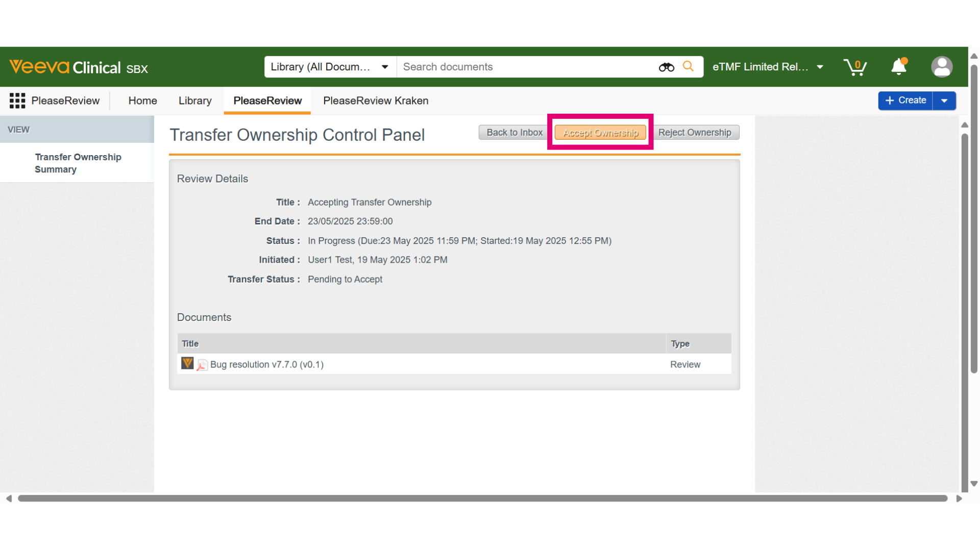Viewport: 980px width, 551px height.
Task: Open the shopping cart icon
Action: coord(855,67)
